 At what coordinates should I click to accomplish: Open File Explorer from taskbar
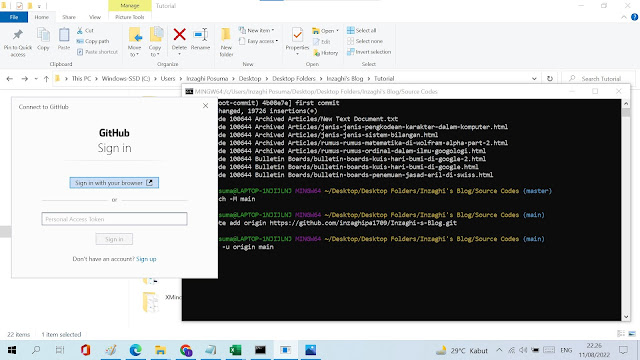coord(160,350)
